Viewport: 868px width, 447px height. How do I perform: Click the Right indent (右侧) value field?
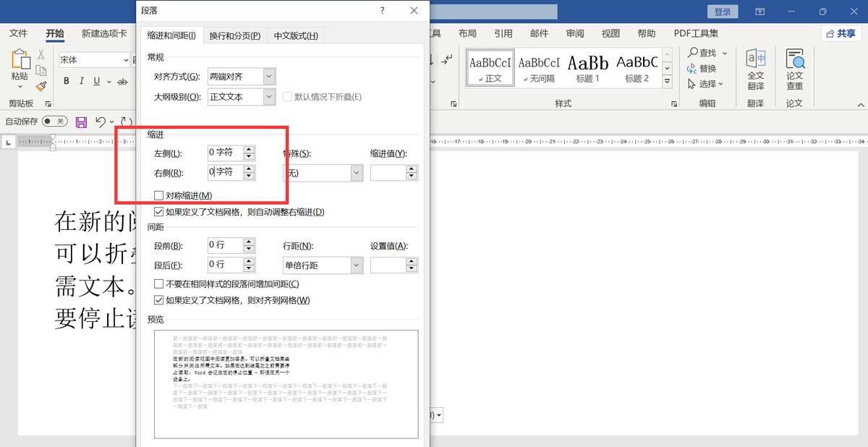pyautogui.click(x=225, y=172)
